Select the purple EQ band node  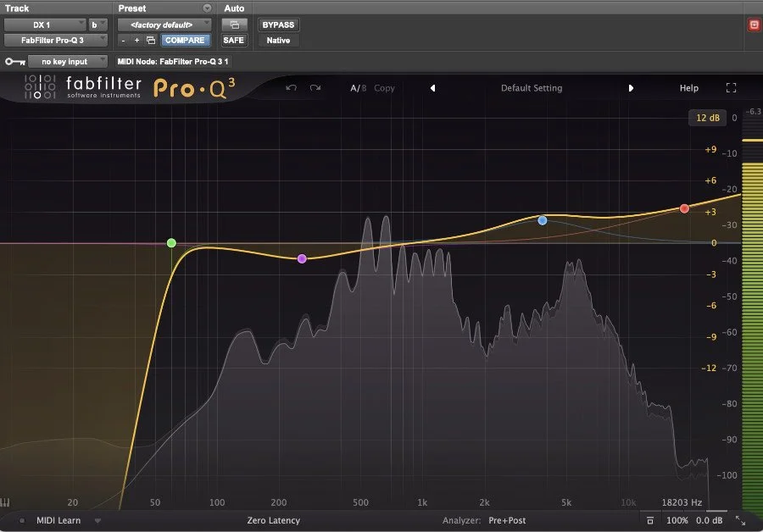click(x=302, y=258)
